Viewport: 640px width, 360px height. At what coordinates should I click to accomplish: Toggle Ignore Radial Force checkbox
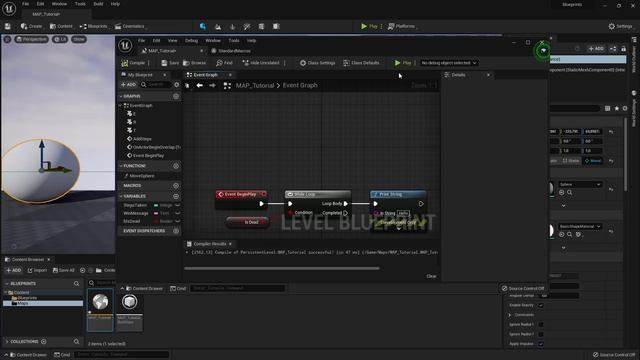tap(541, 334)
